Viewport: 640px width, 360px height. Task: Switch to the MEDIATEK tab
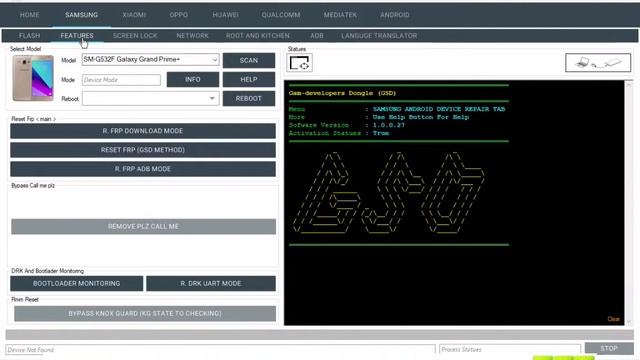coord(340,15)
